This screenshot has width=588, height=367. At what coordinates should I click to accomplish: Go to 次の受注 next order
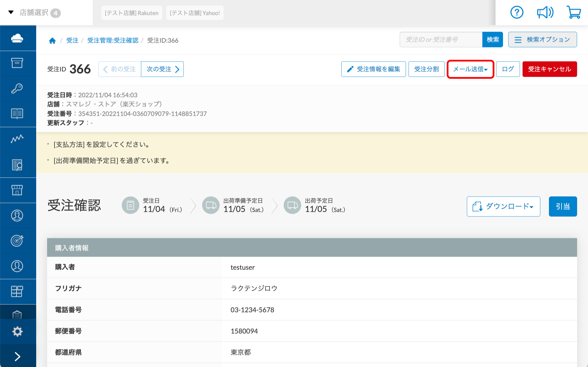pos(162,69)
